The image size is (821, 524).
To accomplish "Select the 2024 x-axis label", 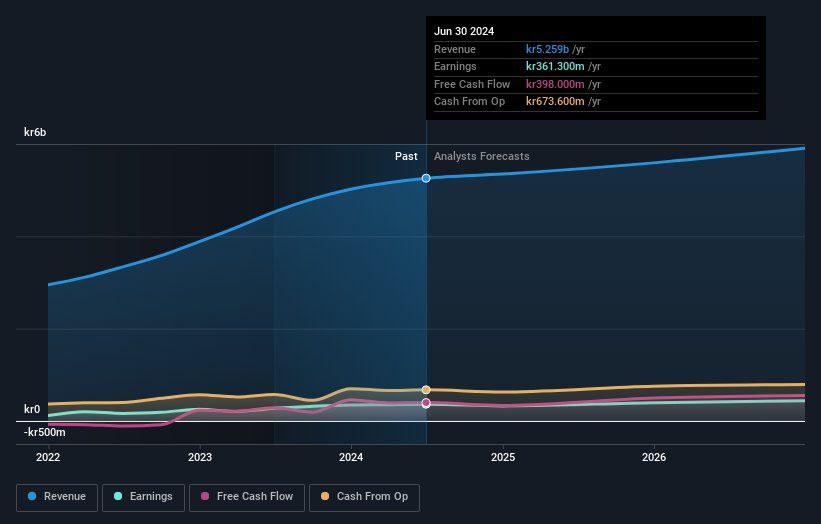I will (x=351, y=458).
